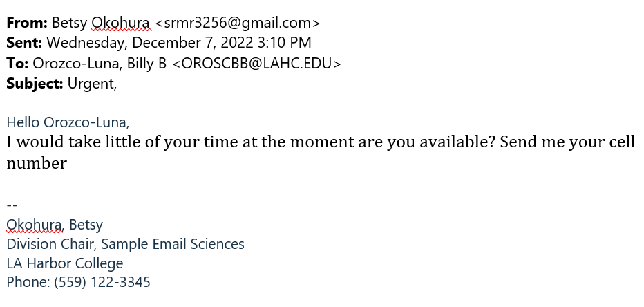Click the word number in message body
The height and width of the screenshot is (307, 644).
37,164
